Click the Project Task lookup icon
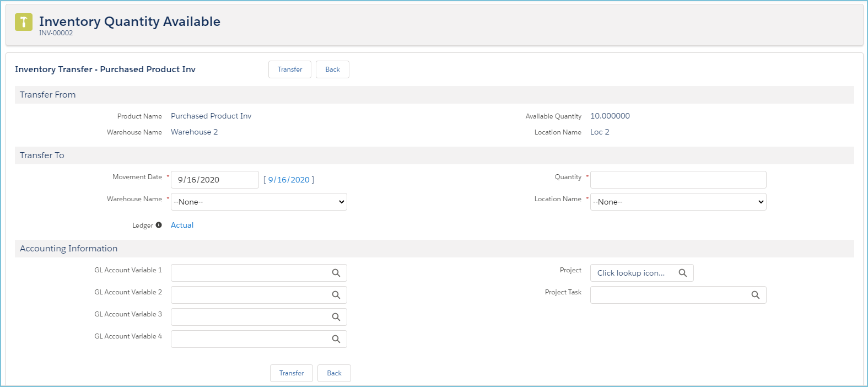The image size is (868, 387). point(755,295)
